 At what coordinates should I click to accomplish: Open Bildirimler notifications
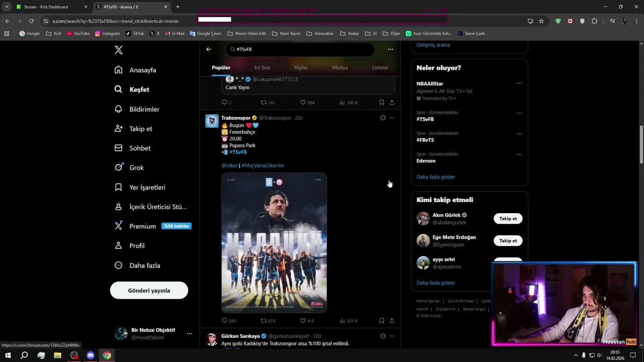point(137,109)
